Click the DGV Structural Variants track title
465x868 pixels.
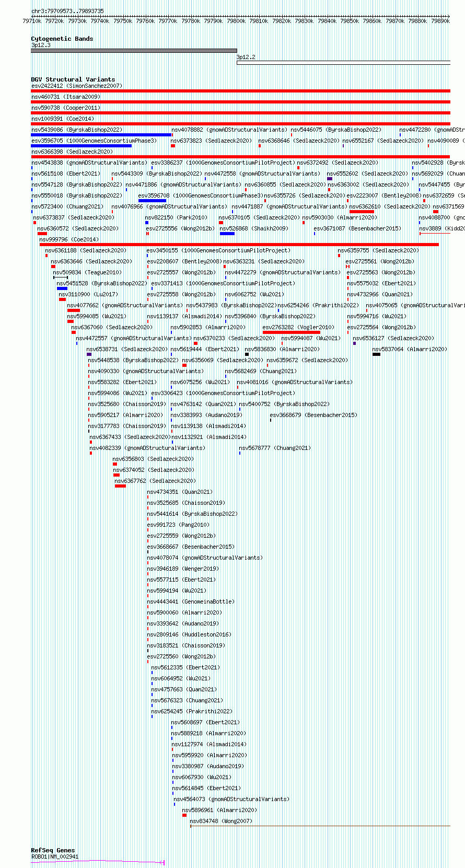(73, 79)
